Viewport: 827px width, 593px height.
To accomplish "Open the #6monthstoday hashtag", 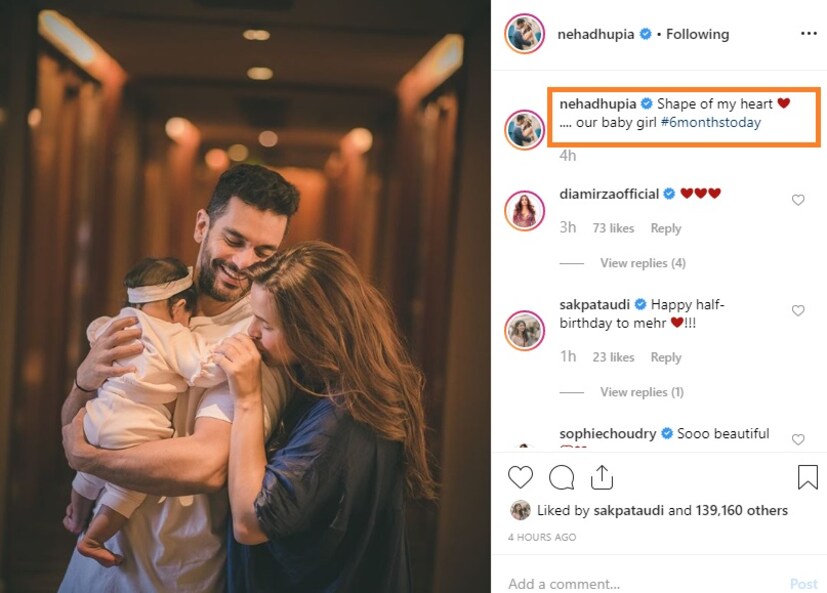I will pos(710,123).
